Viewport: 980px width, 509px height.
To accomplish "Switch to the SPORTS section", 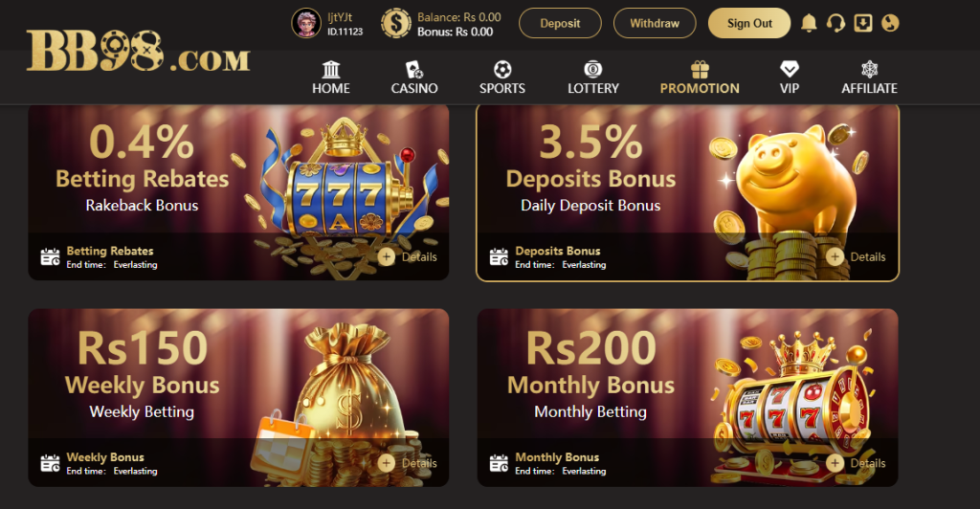I will click(502, 78).
